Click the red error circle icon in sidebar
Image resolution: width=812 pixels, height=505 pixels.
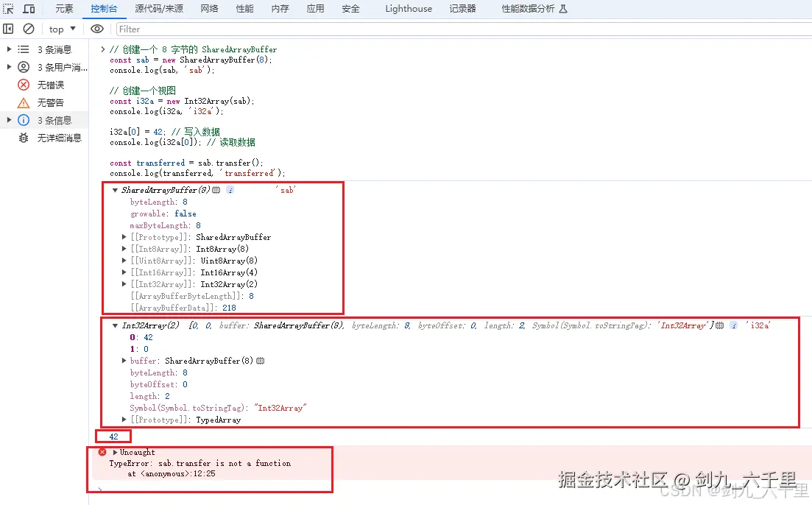[24, 85]
